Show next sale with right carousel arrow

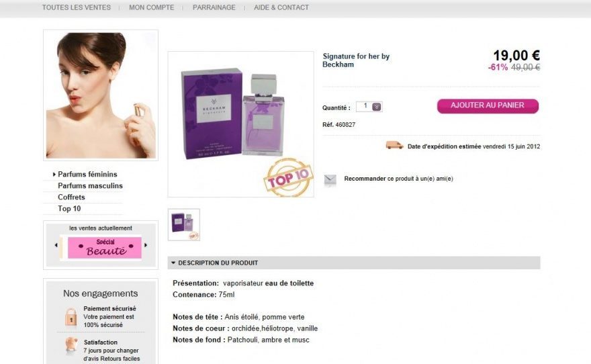[x=146, y=245]
